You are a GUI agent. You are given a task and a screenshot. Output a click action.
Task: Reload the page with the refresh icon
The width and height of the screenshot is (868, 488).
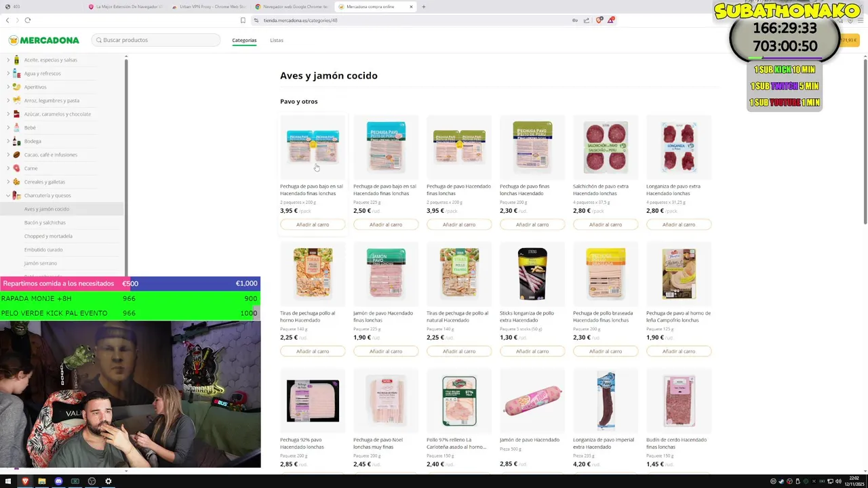28,20
